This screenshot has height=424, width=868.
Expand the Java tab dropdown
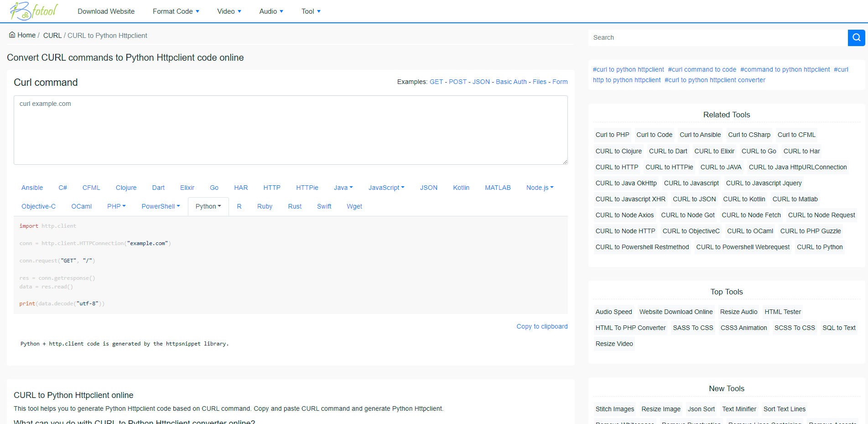[343, 188]
